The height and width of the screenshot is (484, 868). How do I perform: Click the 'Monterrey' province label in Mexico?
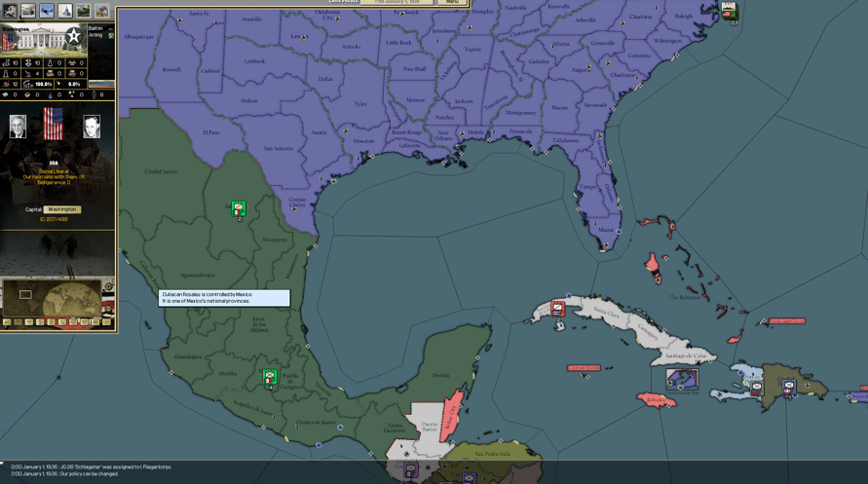point(275,240)
